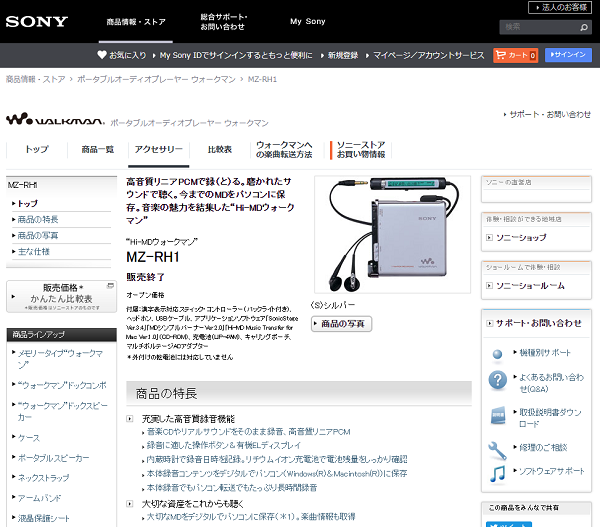Image resolution: width=600 pixels, height=527 pixels.
Task: Open メモリータイプ"ウォークマン" lineup link
Action: coord(60,359)
